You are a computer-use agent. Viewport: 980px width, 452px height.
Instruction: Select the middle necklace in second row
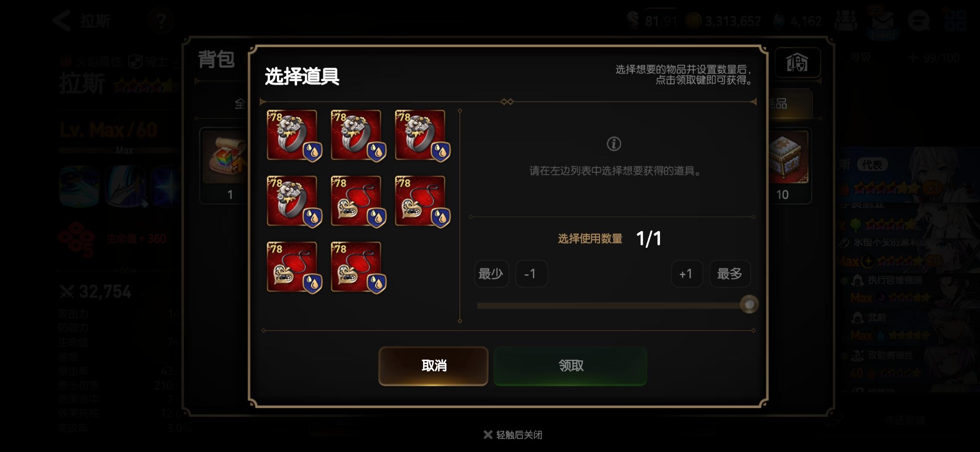pyautogui.click(x=356, y=201)
